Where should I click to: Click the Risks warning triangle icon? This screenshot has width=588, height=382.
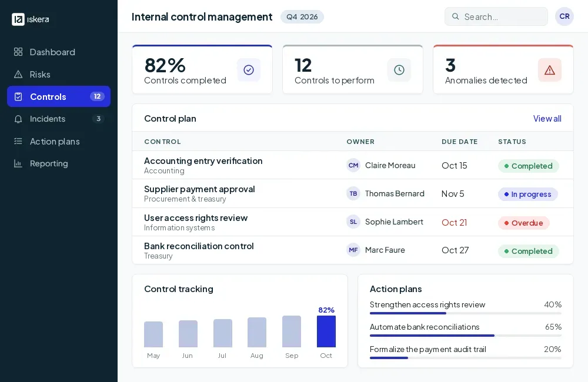tap(18, 74)
